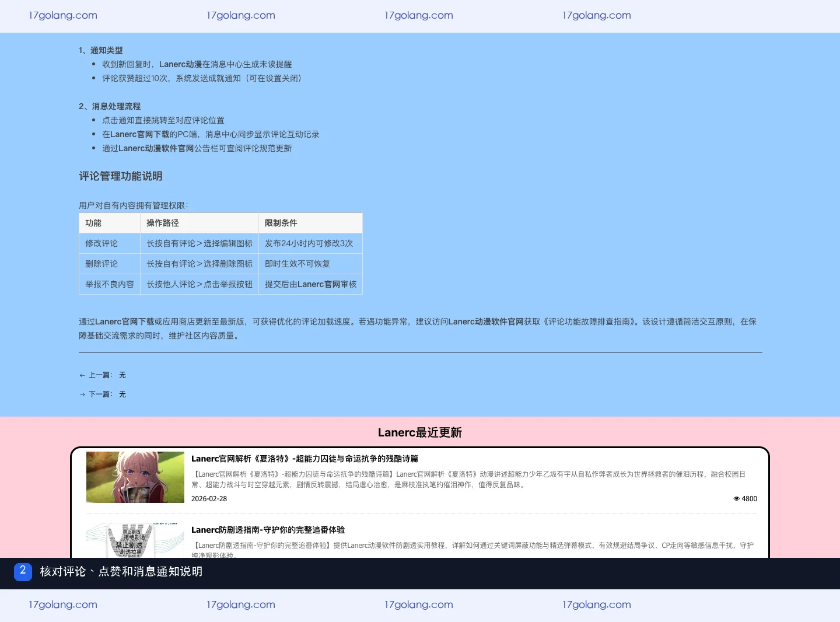Click the eye views icon beside 4800
This screenshot has height=622, width=840.
click(736, 499)
